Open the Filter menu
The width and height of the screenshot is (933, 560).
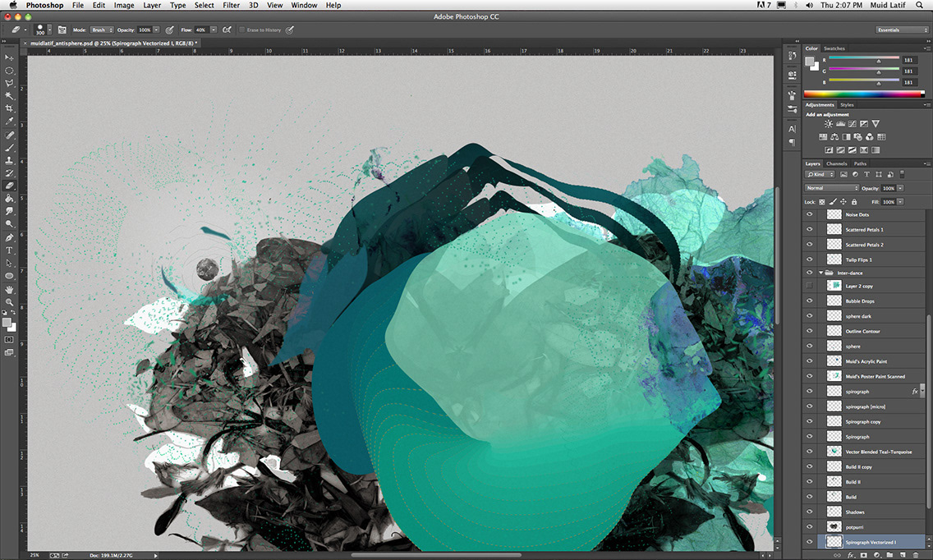[x=231, y=5]
